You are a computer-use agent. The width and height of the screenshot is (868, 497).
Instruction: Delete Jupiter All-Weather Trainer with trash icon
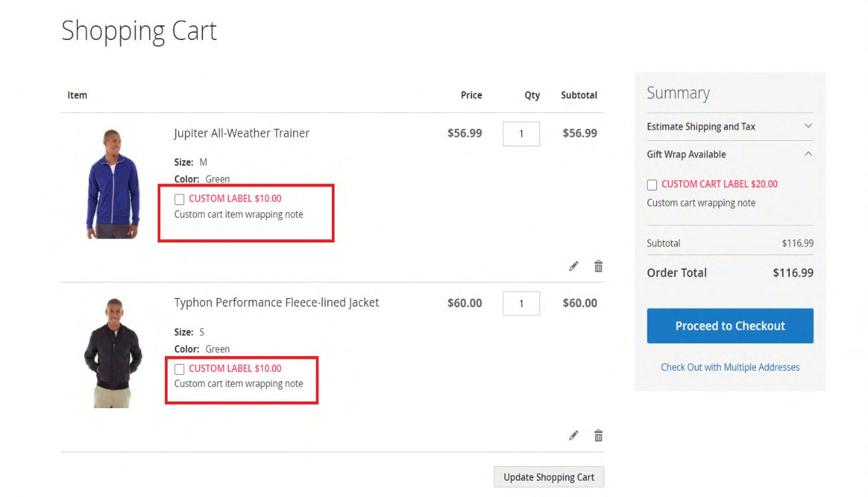pos(598,267)
